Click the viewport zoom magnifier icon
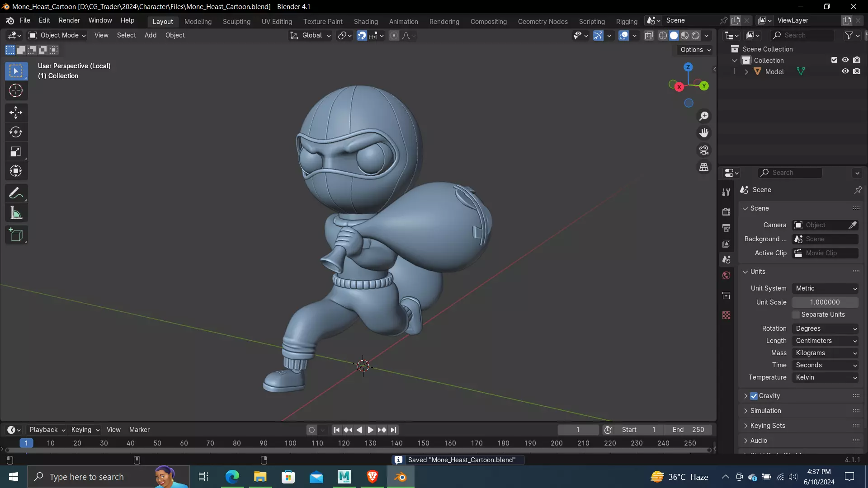Screen dimensions: 868x488 [x=704, y=116]
